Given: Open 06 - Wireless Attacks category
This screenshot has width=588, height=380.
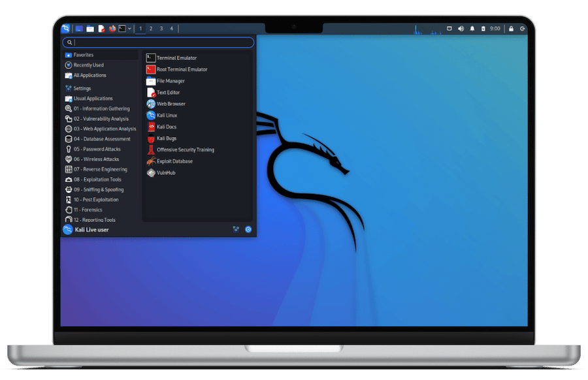Looking at the screenshot, I should (x=101, y=159).
